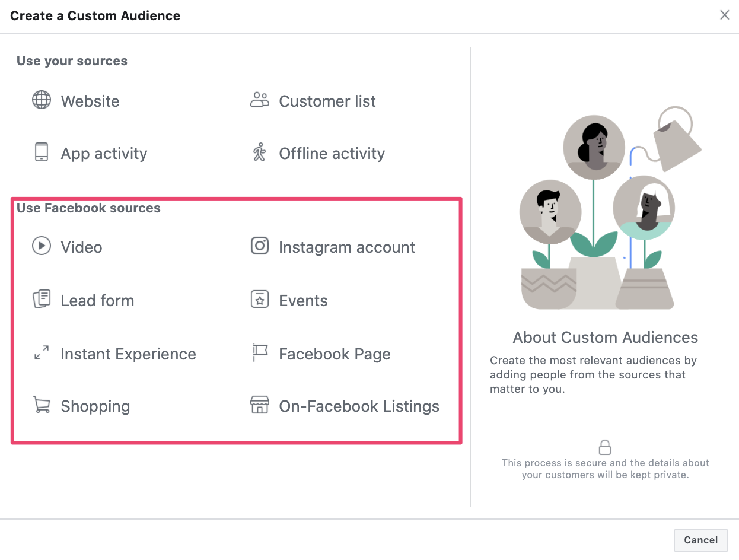Image resolution: width=739 pixels, height=560 pixels.
Task: Click the Facebook Page flag icon
Action: [259, 354]
